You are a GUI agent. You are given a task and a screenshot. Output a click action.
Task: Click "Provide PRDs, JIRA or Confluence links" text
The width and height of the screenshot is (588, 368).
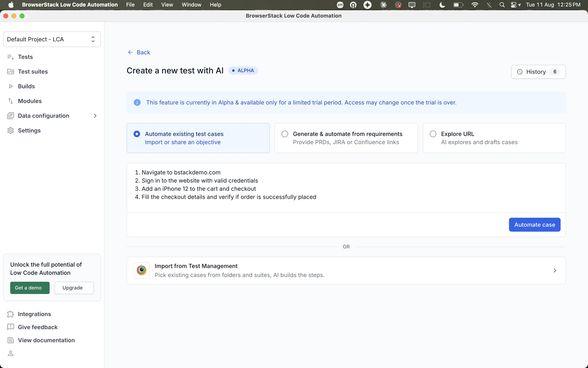click(346, 142)
